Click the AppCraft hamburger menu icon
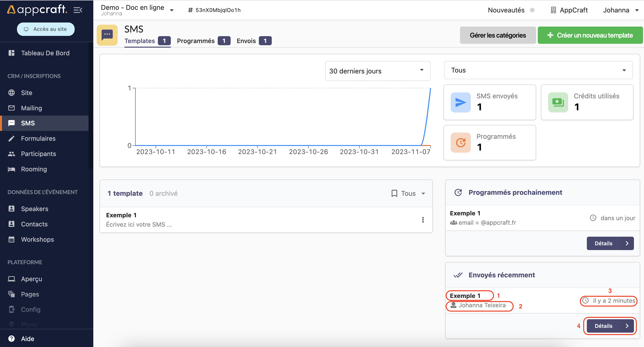This screenshot has height=347, width=644. click(79, 10)
